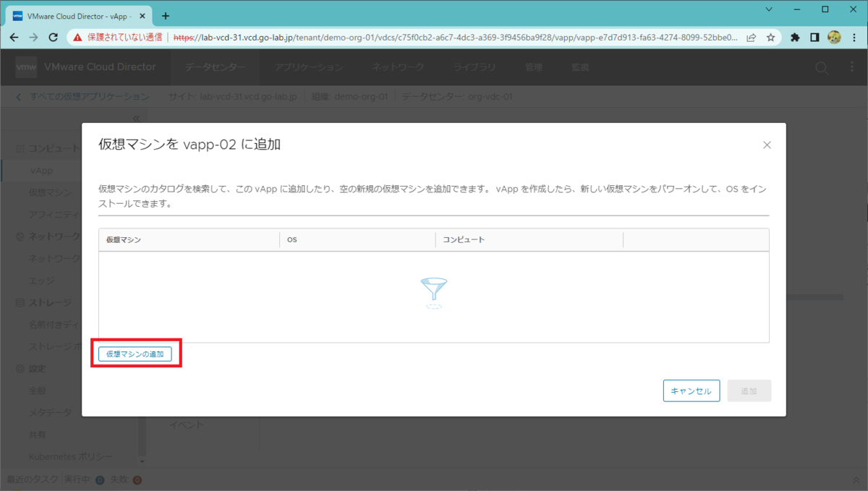Click the ネットワーク section icon in the sidebar

(20, 236)
